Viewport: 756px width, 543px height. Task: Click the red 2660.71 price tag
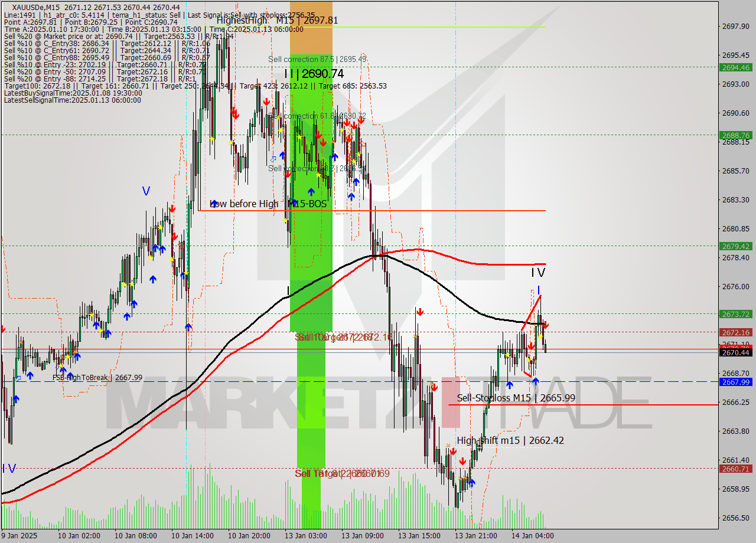(x=736, y=469)
